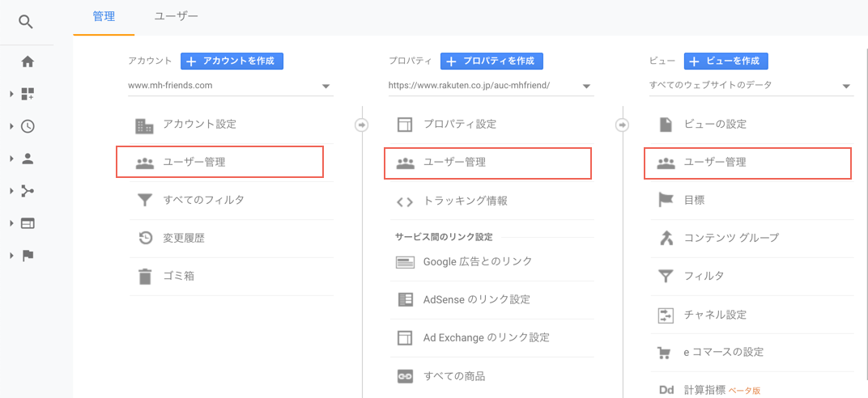Open the audience person icon in sidebar
Viewport: 868px width, 398px height.
point(28,159)
